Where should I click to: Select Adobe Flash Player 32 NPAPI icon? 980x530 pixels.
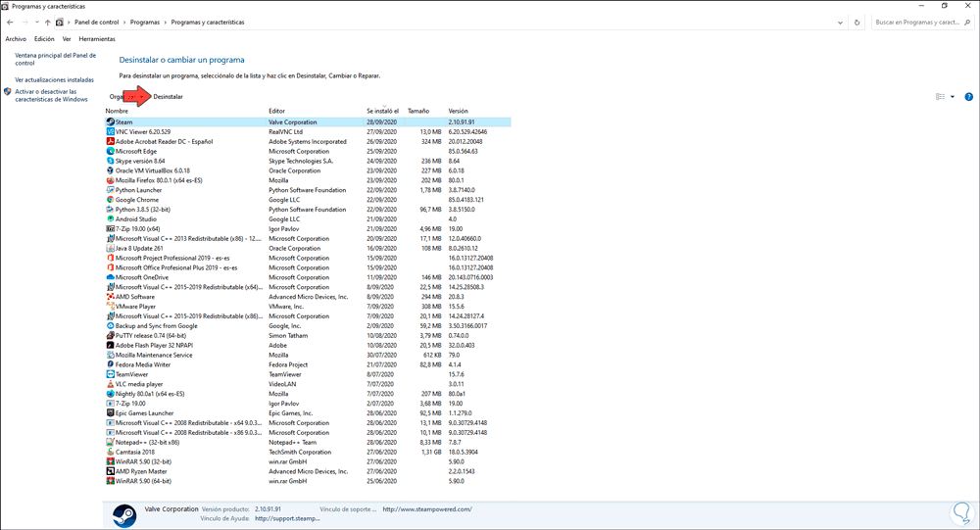click(110, 345)
